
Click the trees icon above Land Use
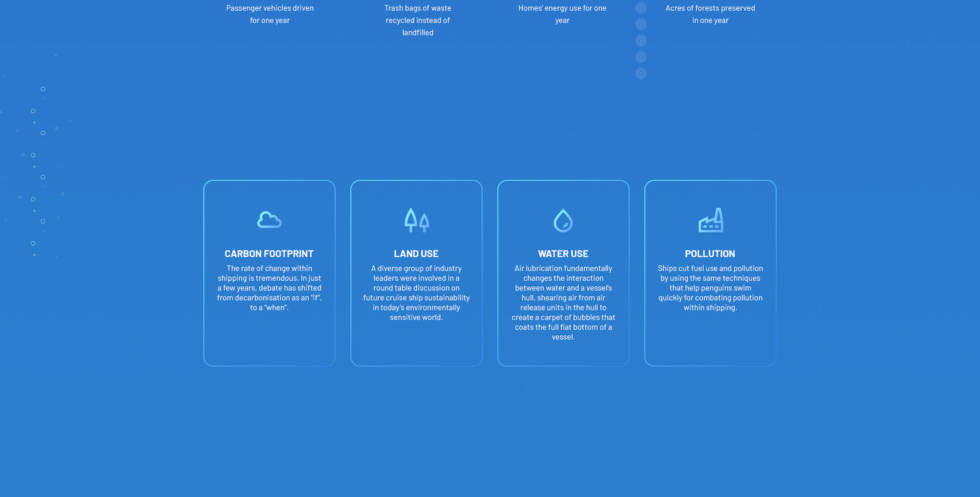[417, 220]
